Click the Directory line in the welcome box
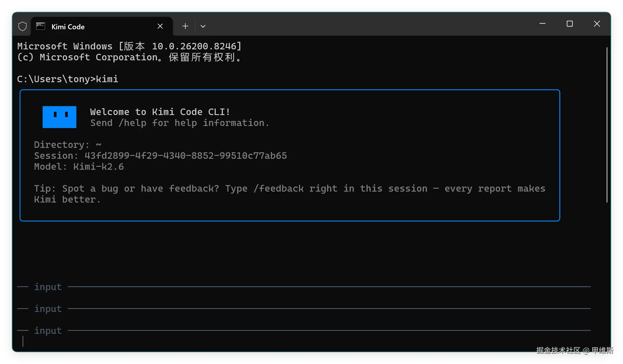Viewport: 623px width, 364px height. click(68, 145)
